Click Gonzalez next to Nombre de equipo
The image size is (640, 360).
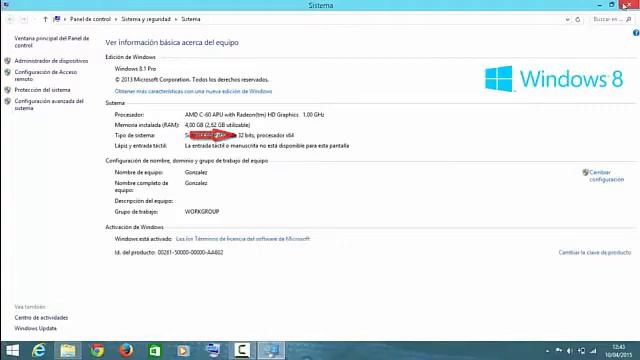coord(196,173)
